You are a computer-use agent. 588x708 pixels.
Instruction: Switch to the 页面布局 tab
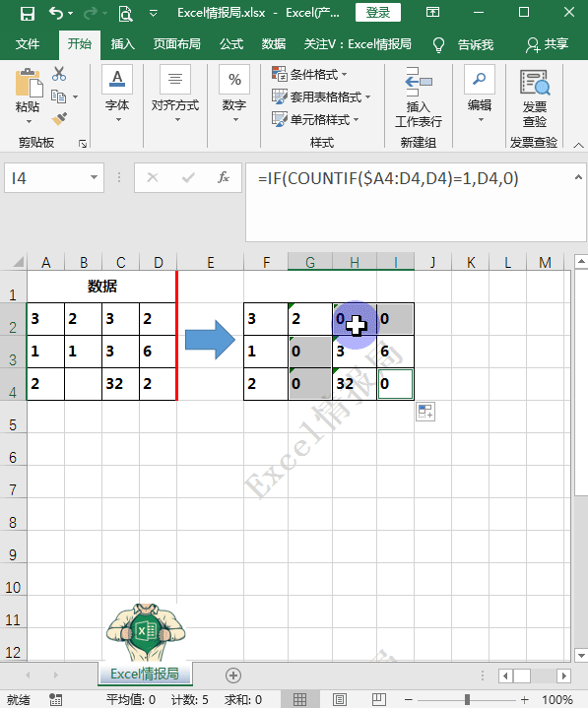tap(176, 44)
